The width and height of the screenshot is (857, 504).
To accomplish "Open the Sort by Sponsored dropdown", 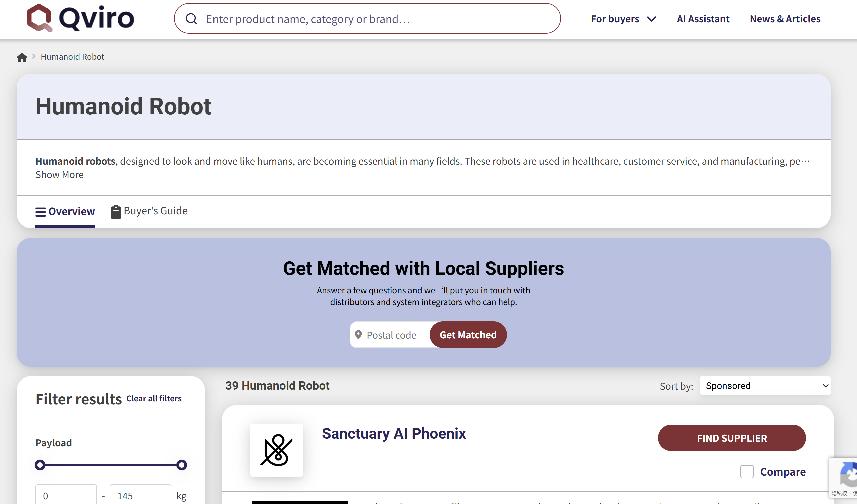I will [x=765, y=386].
